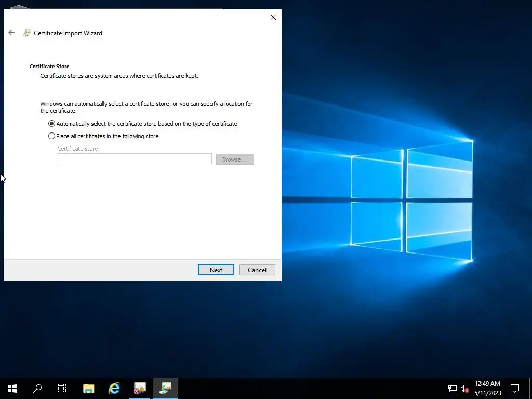Click the Browse... button
The width and height of the screenshot is (532, 399).
click(x=235, y=159)
